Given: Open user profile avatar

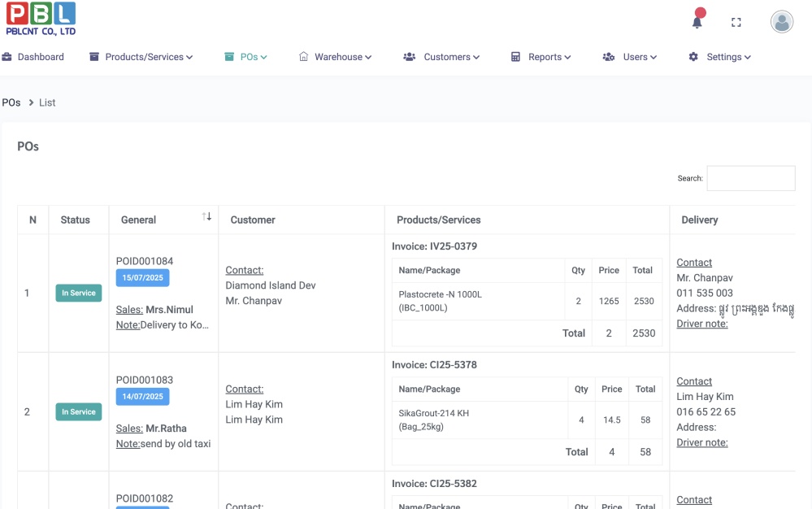Looking at the screenshot, I should [x=781, y=22].
